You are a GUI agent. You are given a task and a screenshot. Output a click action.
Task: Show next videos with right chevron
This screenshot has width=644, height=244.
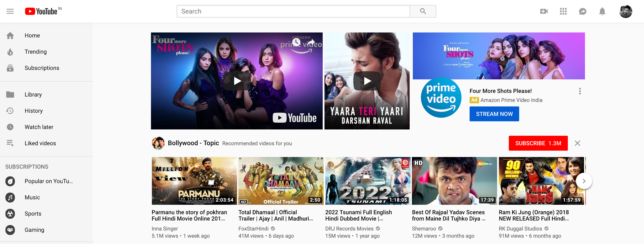coord(584,181)
